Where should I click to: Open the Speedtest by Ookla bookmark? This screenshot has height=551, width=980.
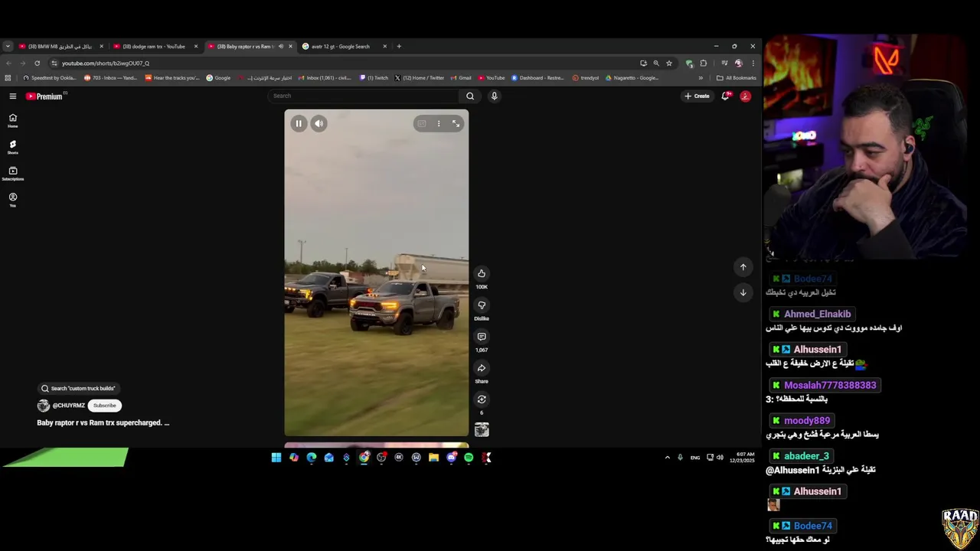click(x=50, y=77)
